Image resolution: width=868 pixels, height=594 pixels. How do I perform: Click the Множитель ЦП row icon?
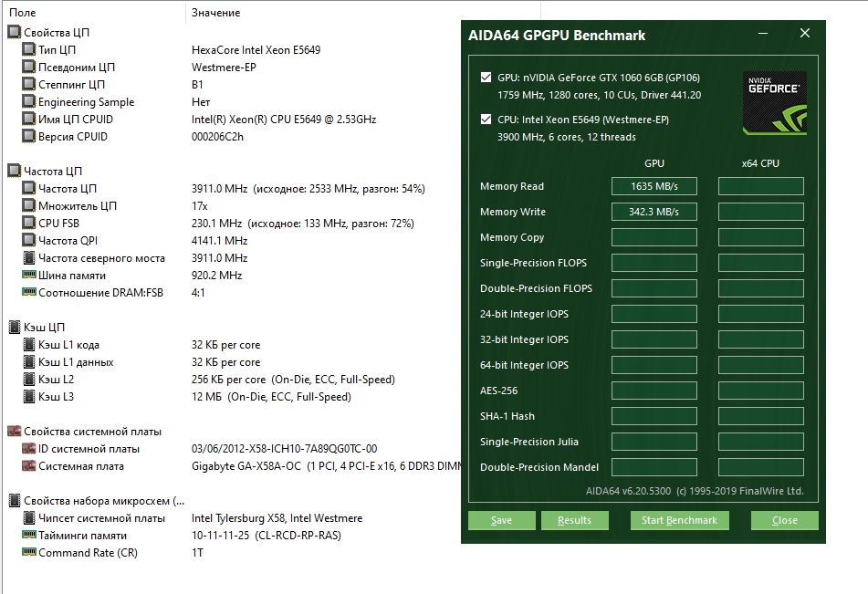pos(29,205)
